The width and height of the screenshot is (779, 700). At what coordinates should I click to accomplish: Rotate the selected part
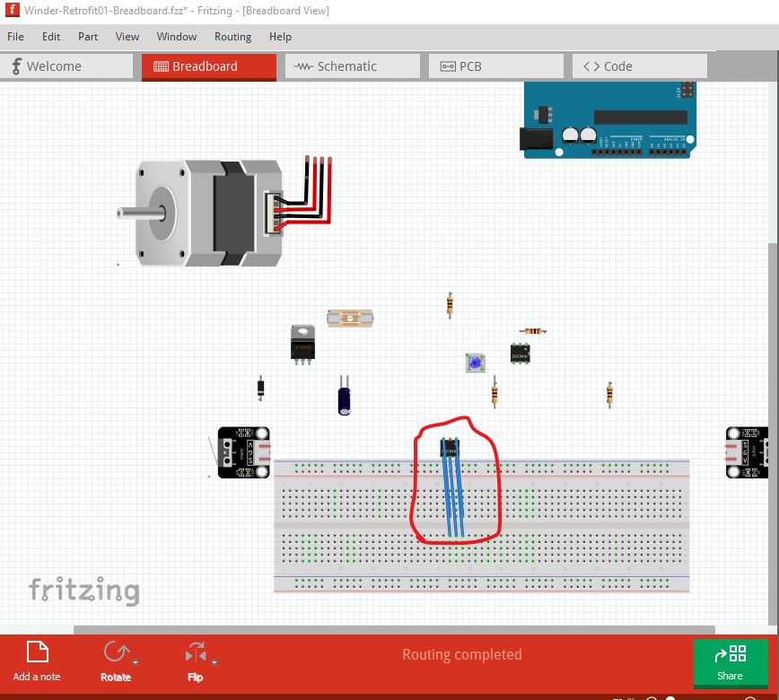(x=116, y=661)
